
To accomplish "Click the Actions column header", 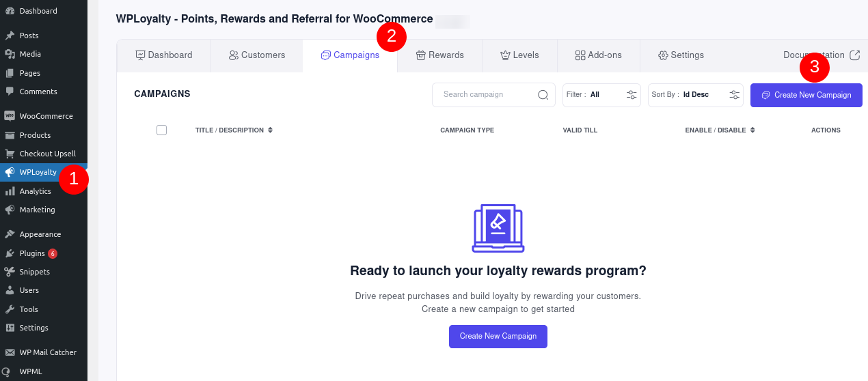I will click(x=826, y=130).
